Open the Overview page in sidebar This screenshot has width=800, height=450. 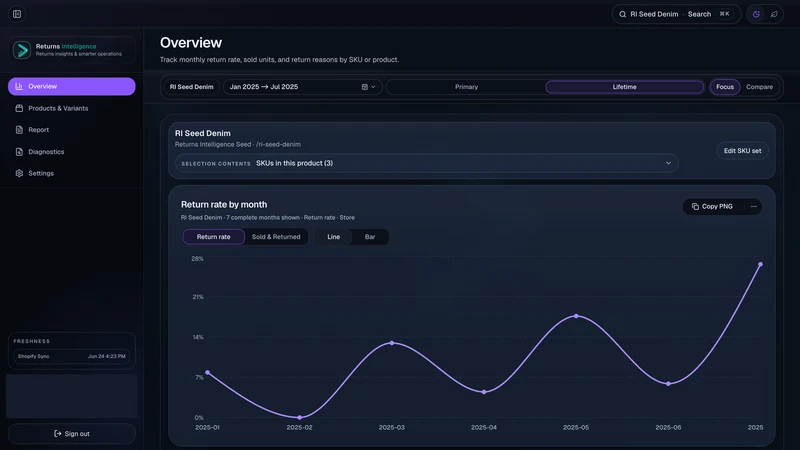point(71,86)
